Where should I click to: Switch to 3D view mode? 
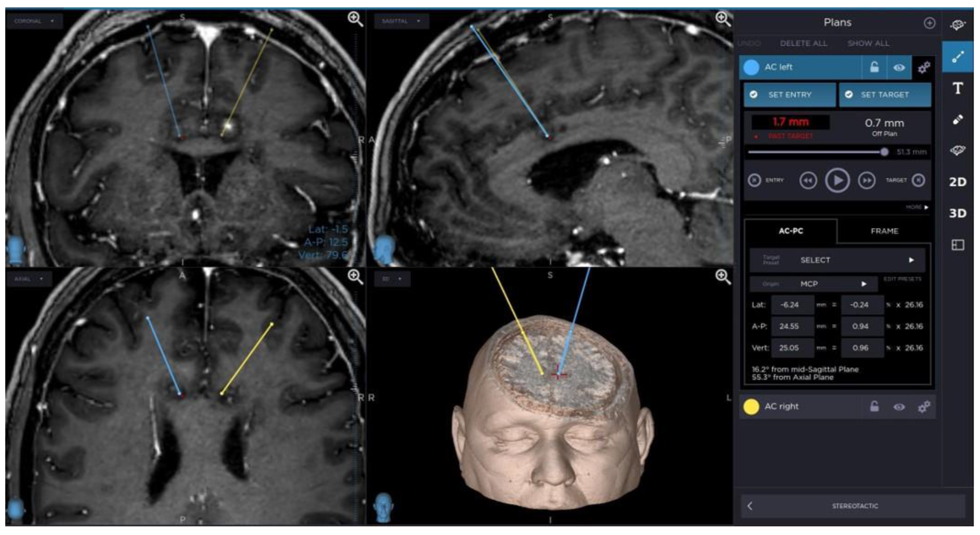pos(958,213)
